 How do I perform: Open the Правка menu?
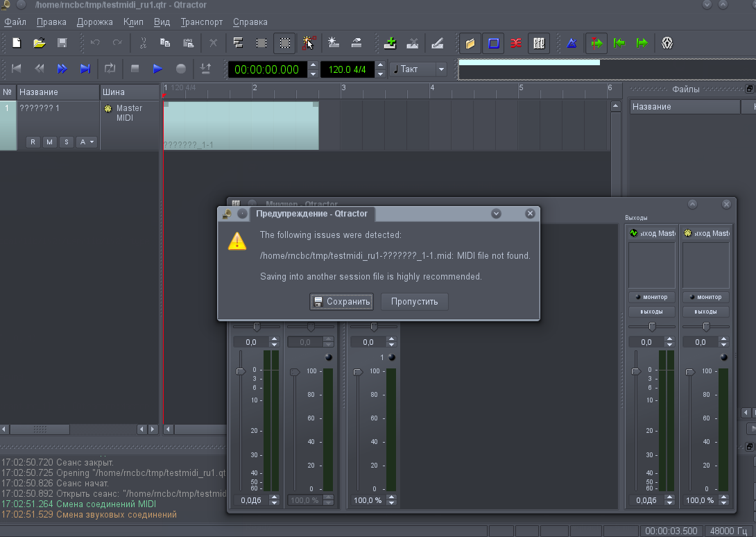coord(51,22)
